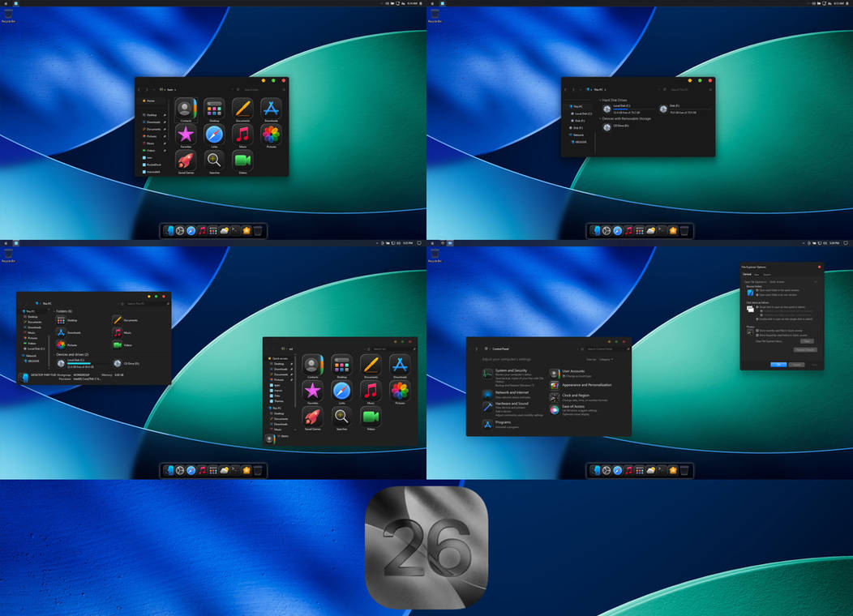
Task: Click Appearance and Personalization icon
Action: coord(555,385)
